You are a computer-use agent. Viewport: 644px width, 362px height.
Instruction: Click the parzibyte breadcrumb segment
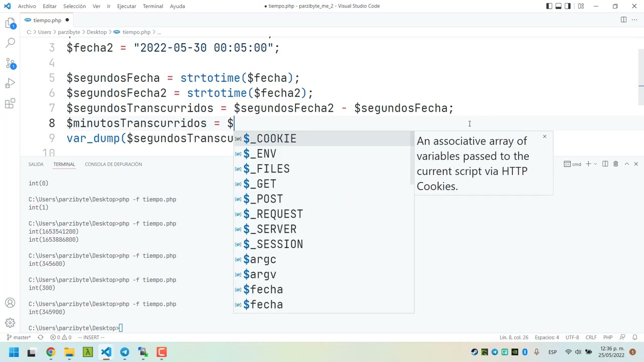pos(69,32)
